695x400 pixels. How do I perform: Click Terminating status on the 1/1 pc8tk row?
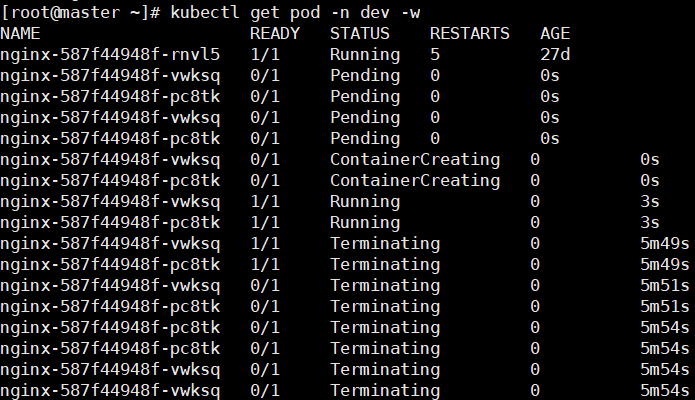384,264
